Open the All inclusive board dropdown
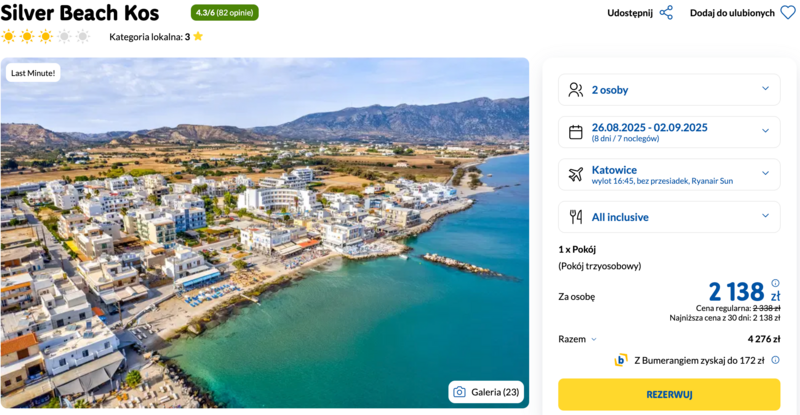 pyautogui.click(x=669, y=217)
